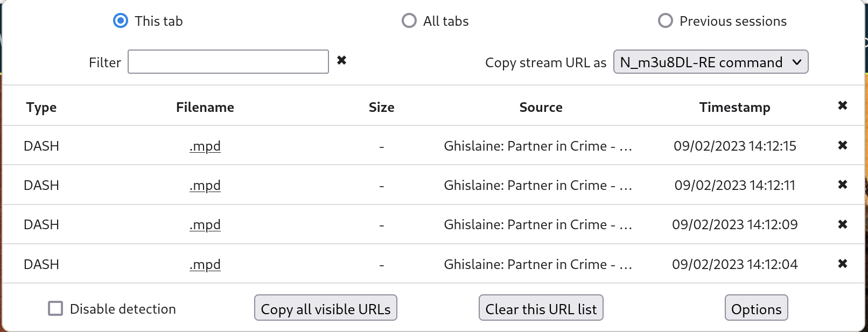Viewport: 868px width, 332px height.
Task: Select the All tabs radio button
Action: click(409, 21)
